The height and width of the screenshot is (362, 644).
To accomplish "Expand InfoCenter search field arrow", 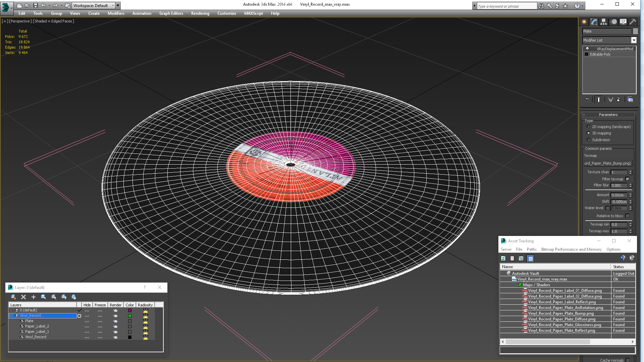I will 474,6.
